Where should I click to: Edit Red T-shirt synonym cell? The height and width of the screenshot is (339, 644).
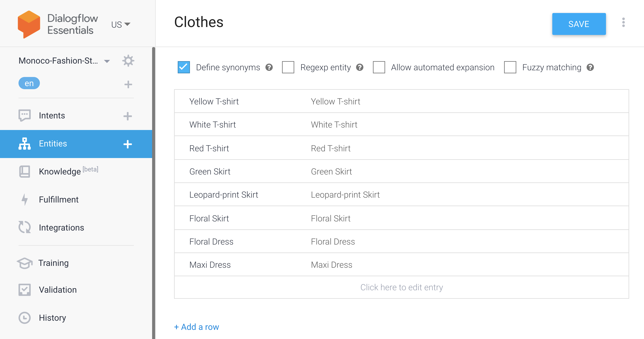330,148
